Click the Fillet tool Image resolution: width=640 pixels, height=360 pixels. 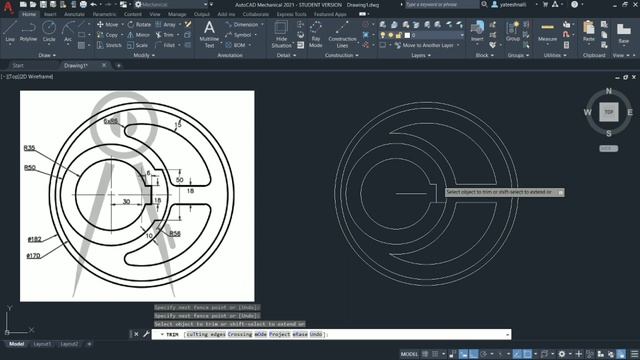point(165,45)
